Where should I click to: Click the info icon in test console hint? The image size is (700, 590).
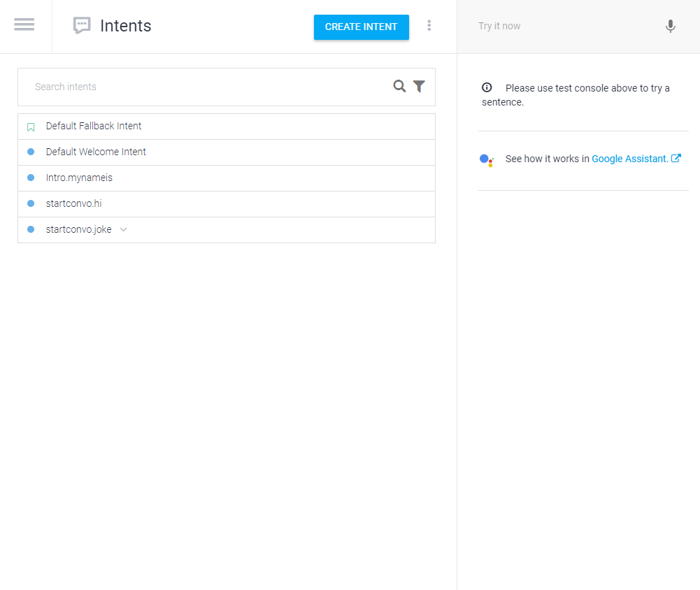[x=487, y=87]
